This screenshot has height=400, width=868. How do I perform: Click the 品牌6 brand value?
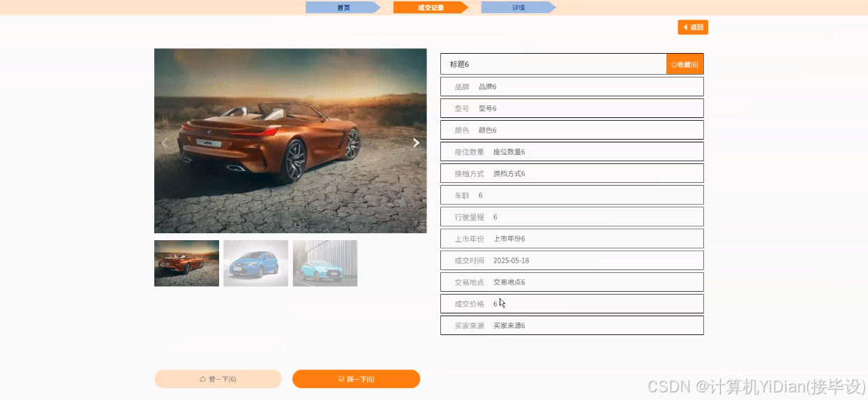tap(487, 87)
